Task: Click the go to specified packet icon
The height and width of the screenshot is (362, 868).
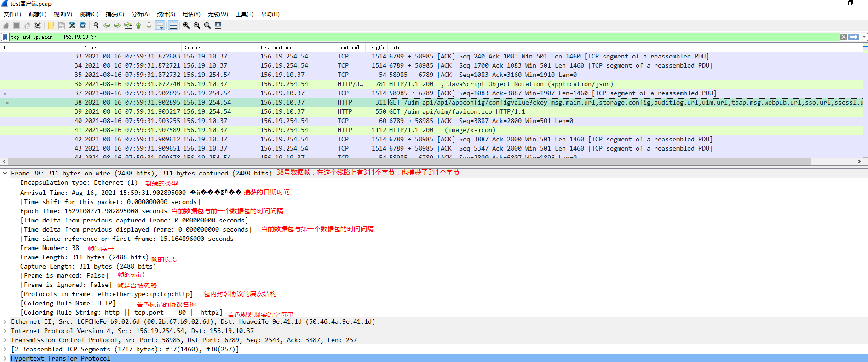Action: pyautogui.click(x=128, y=25)
